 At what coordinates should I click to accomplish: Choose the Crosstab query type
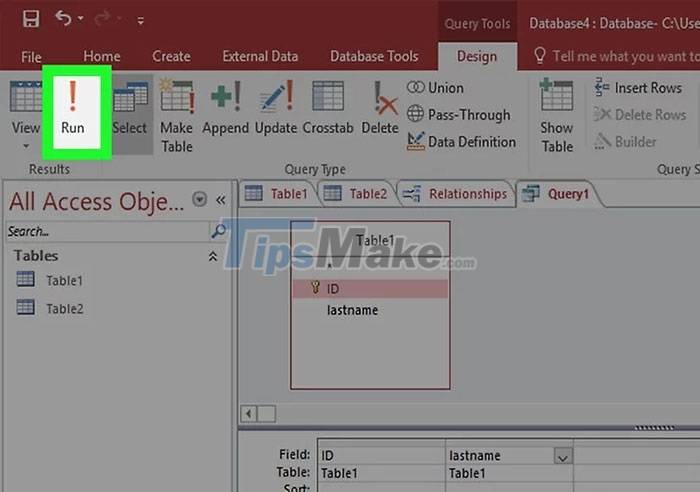(x=328, y=107)
